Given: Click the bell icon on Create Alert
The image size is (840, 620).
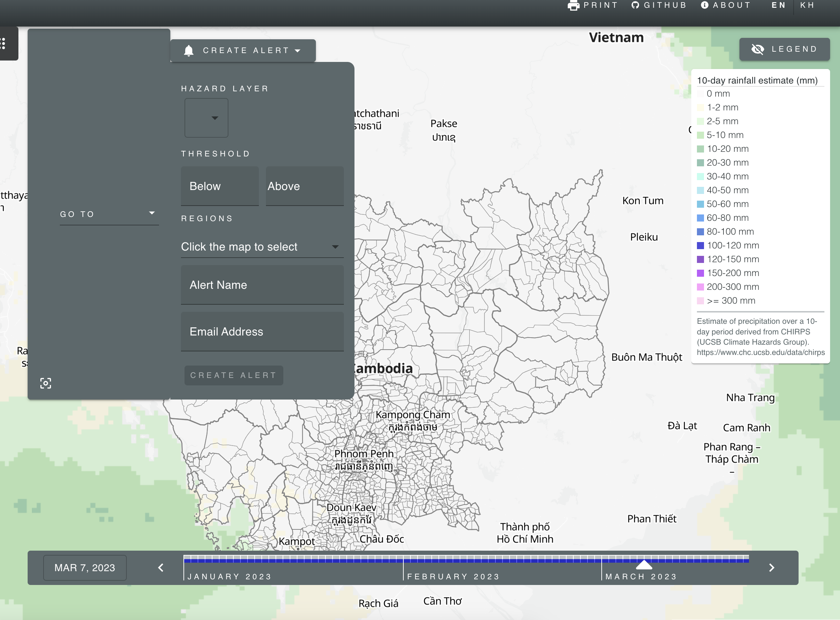Looking at the screenshot, I should click(189, 50).
